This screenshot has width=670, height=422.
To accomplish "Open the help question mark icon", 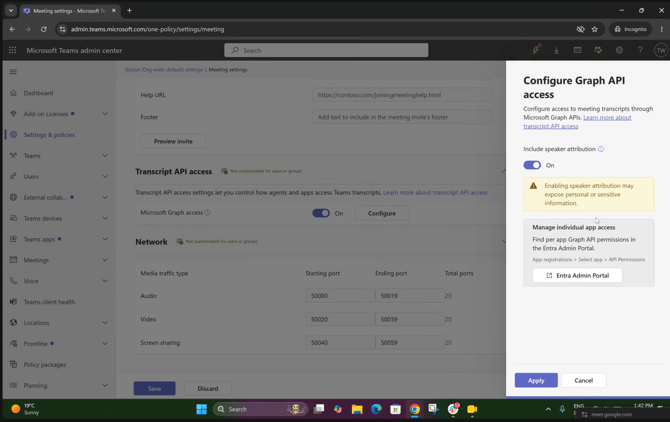I will pos(640,50).
